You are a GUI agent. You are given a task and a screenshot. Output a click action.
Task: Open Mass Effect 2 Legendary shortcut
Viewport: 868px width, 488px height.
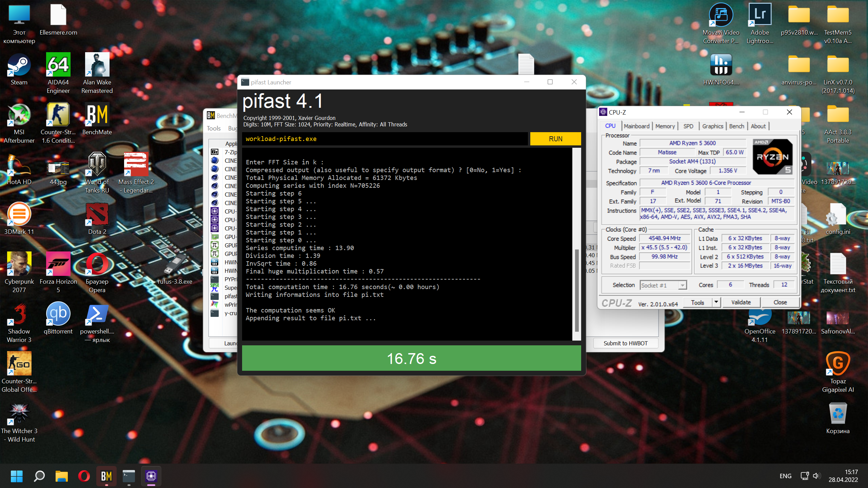pos(136,172)
